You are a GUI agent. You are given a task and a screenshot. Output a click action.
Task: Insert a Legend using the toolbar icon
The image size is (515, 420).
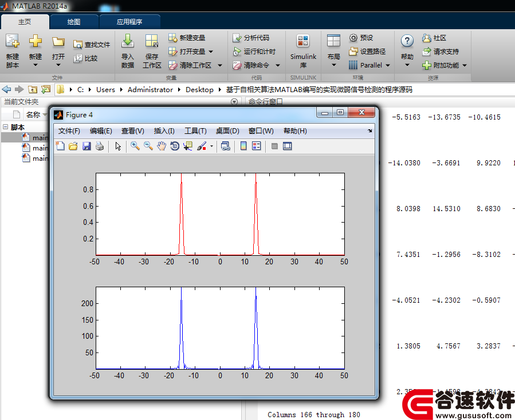pyautogui.click(x=257, y=146)
